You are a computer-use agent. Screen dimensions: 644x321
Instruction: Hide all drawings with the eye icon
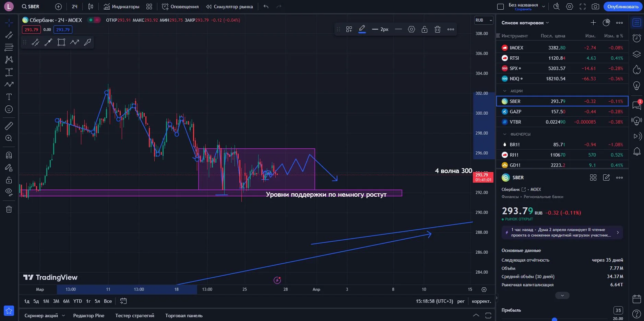point(9,192)
